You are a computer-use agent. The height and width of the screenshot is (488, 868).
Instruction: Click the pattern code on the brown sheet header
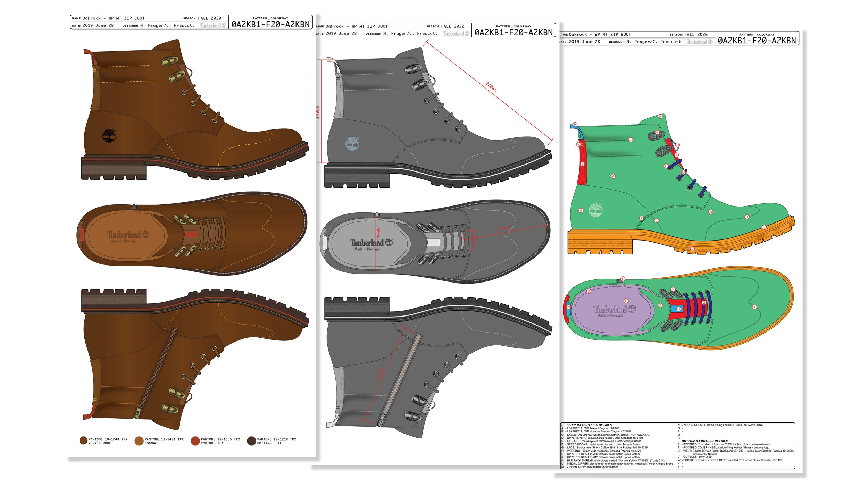(x=270, y=24)
